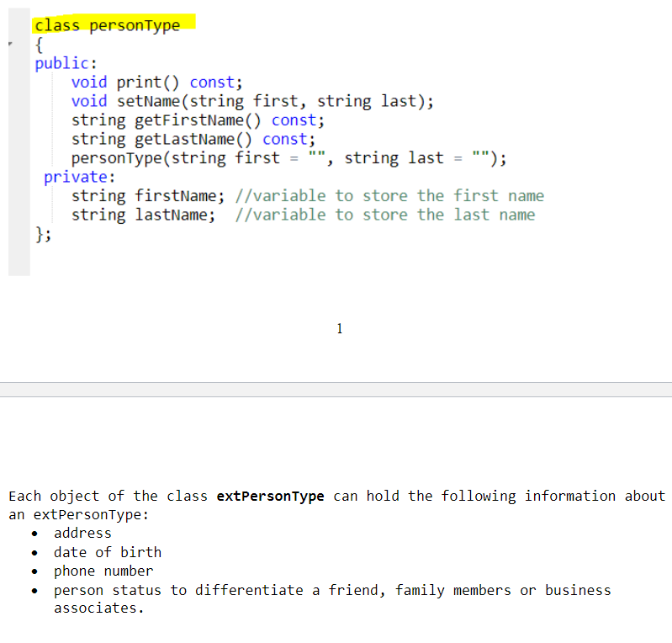The image size is (672, 643).
Task: Click the bold 'extPersonType' word
Action: coord(270,497)
